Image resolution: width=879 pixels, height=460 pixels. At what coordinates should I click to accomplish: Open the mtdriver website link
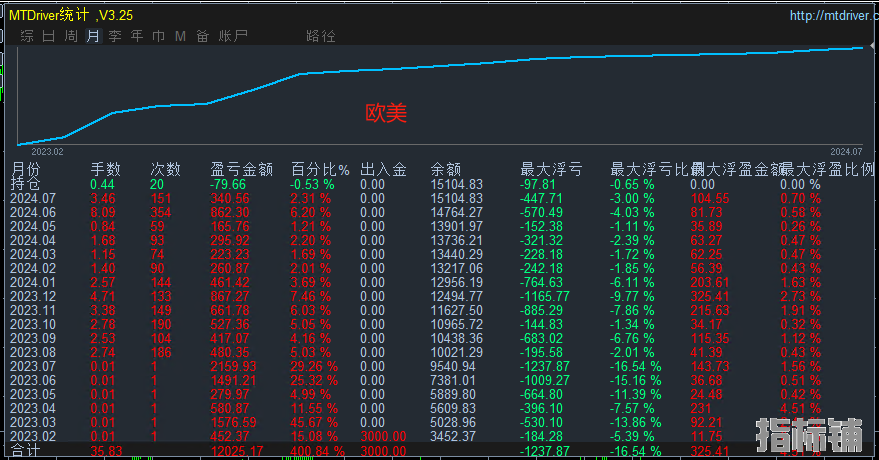(832, 16)
